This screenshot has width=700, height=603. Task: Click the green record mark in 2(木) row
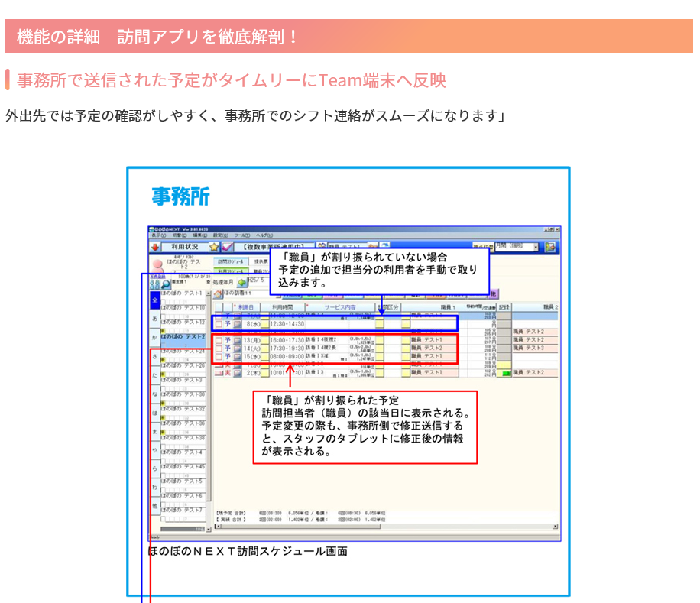[x=506, y=373]
